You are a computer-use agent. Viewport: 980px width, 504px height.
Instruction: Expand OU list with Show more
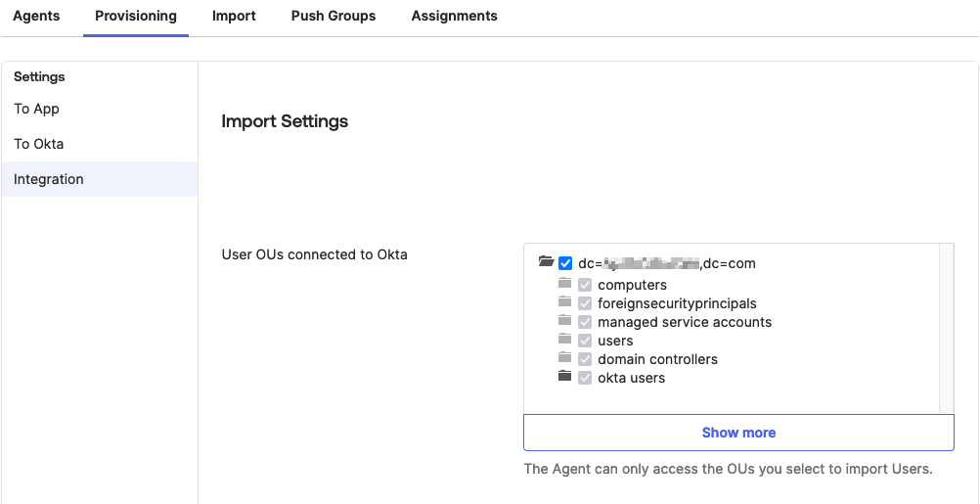[x=738, y=433]
